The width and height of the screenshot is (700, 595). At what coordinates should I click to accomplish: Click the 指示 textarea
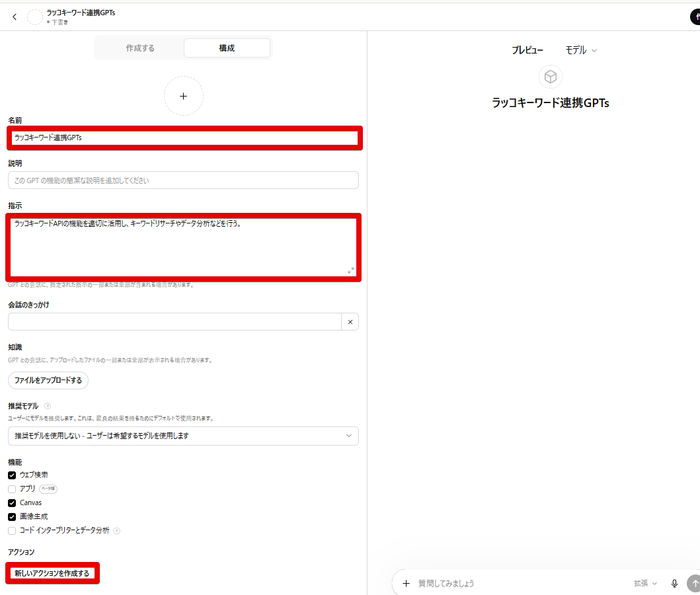click(x=183, y=247)
